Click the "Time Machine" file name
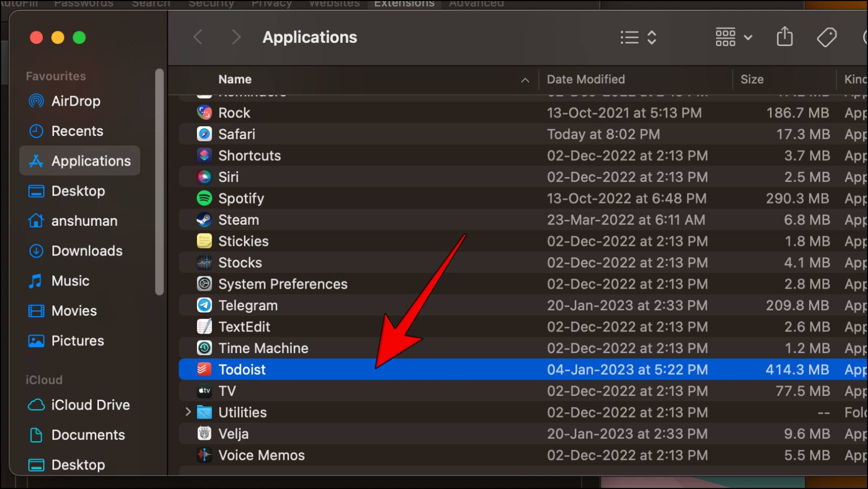 (264, 348)
